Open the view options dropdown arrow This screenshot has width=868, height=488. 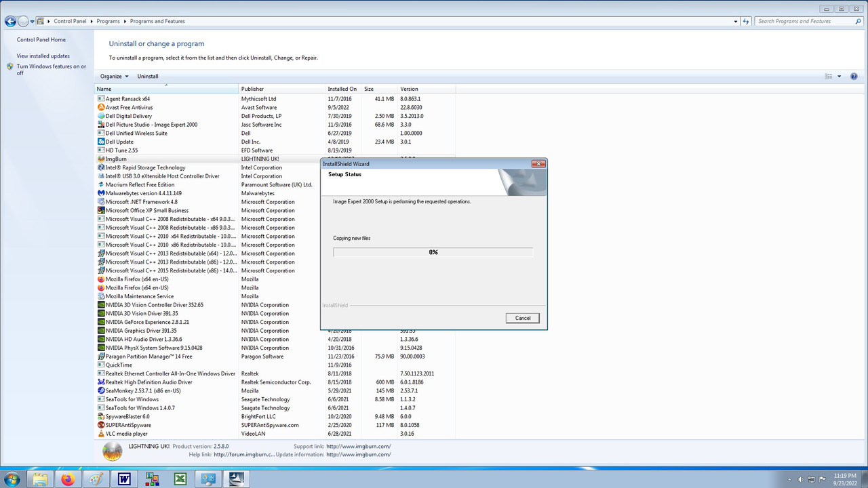tap(839, 77)
